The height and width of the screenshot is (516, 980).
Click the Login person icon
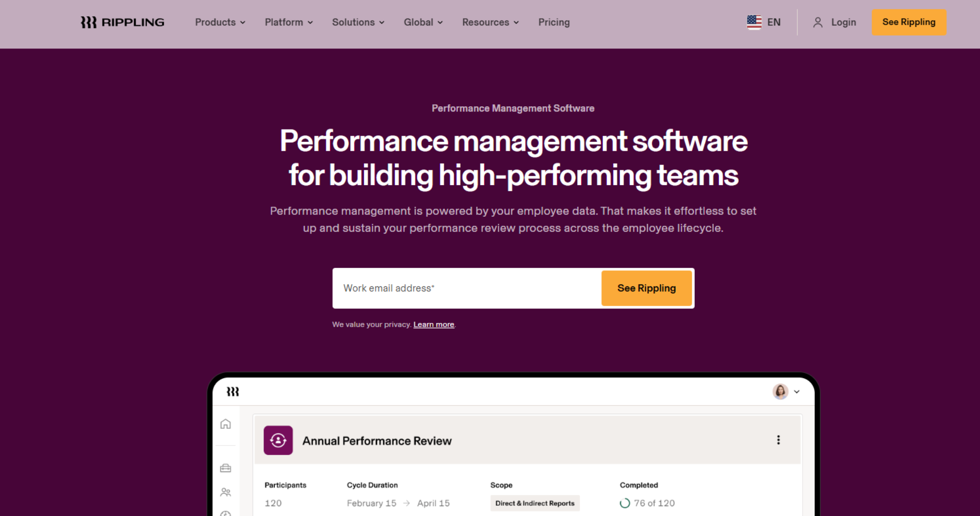click(x=818, y=22)
